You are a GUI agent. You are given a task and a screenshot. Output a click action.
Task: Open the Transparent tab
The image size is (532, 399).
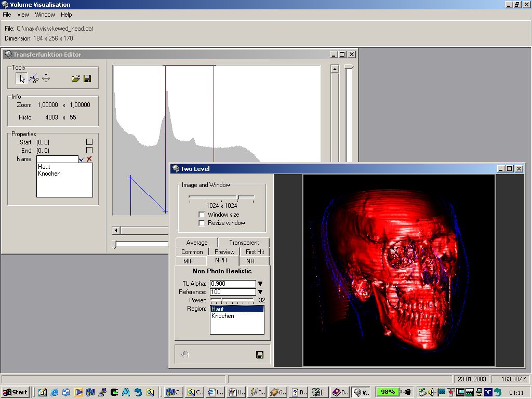click(244, 243)
